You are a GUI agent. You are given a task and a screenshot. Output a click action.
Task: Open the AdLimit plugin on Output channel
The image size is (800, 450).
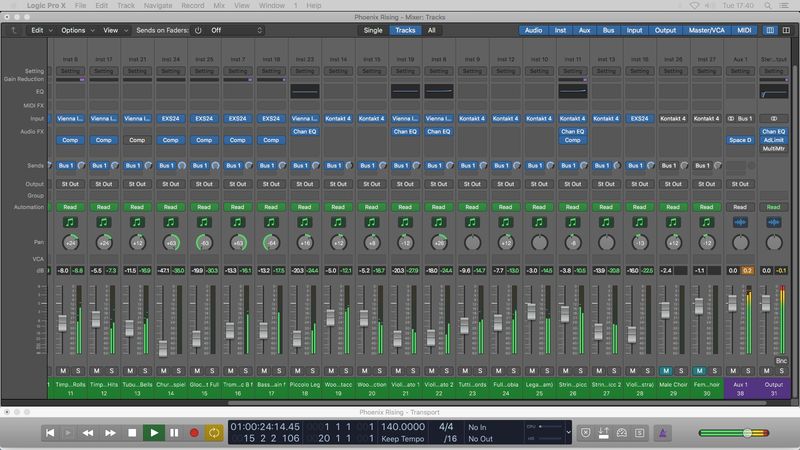tap(773, 140)
